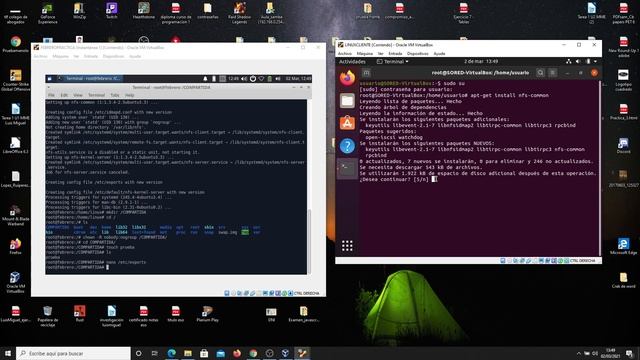Open File Explorer from the taskbar

(188, 353)
